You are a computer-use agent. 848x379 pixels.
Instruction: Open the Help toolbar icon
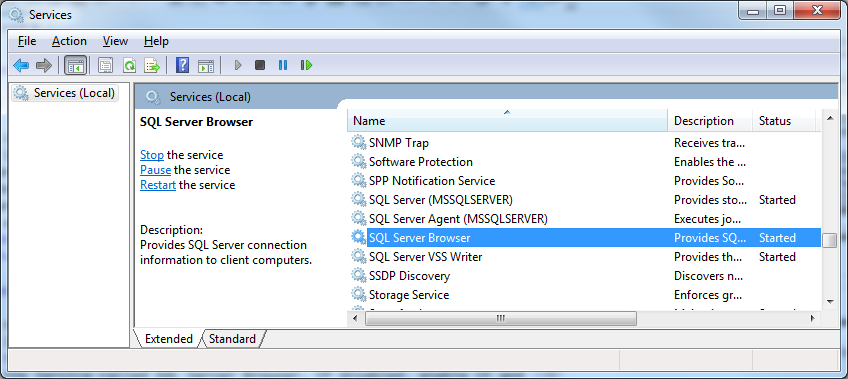[x=183, y=66]
